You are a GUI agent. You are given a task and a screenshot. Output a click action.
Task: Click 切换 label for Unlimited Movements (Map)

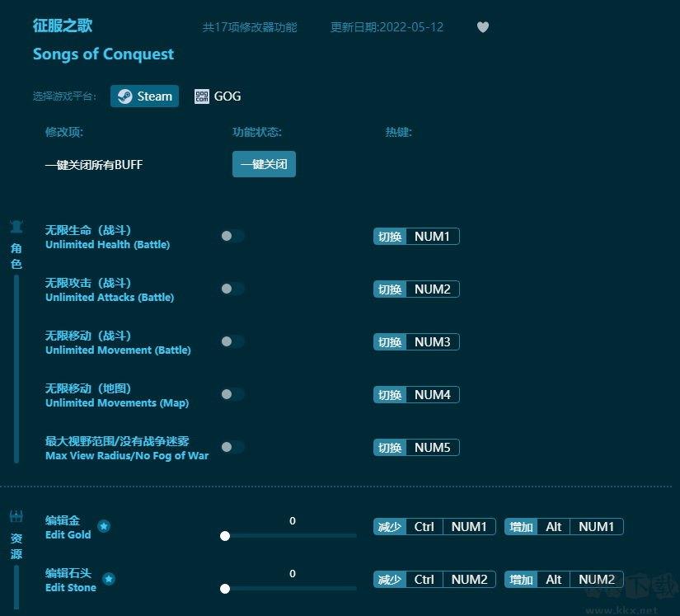(x=390, y=395)
